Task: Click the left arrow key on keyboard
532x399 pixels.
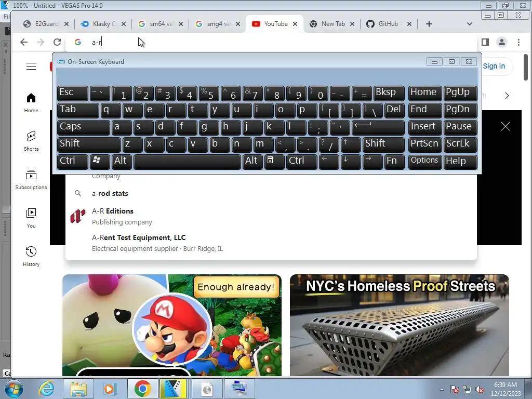Action: click(x=329, y=162)
